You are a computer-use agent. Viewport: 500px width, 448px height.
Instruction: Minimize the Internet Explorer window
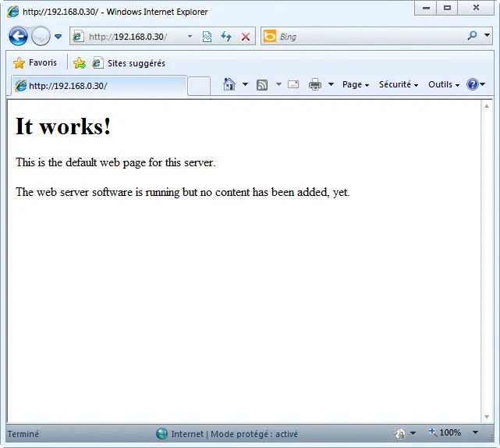tap(425, 8)
